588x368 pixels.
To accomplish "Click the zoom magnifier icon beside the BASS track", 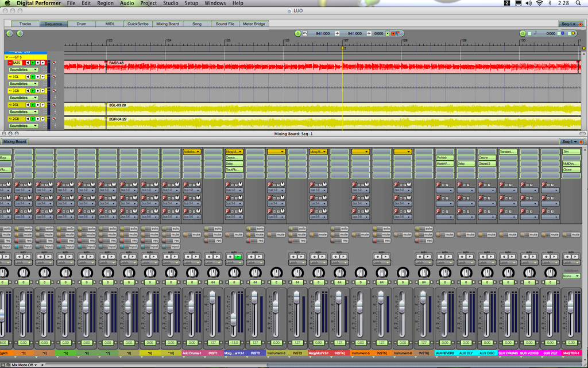I will (x=54, y=63).
